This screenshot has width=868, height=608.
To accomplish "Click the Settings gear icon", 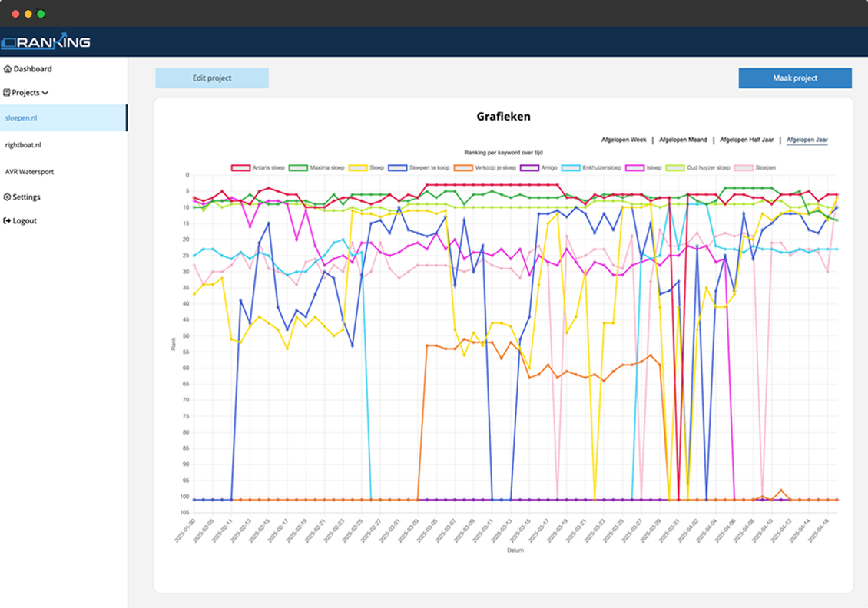I will pyautogui.click(x=8, y=197).
